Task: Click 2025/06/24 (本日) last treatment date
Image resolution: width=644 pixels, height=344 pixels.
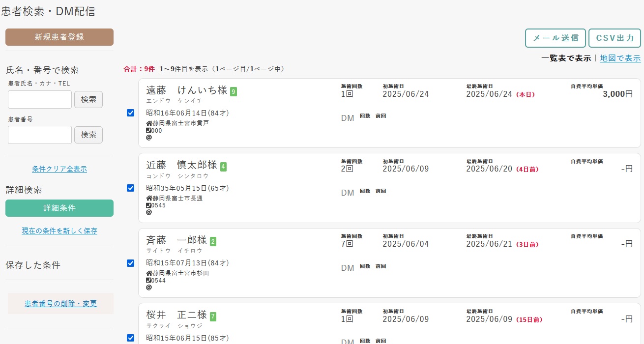Action: (500, 94)
